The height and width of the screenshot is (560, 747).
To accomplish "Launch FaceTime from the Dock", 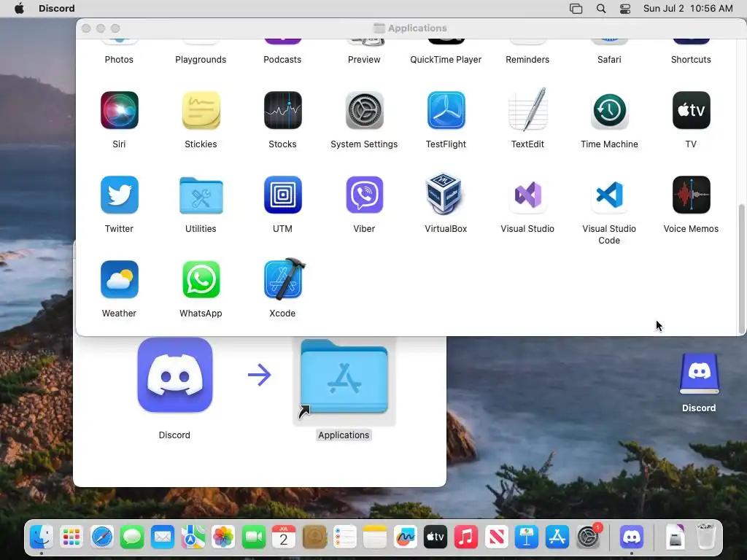I will click(x=254, y=537).
